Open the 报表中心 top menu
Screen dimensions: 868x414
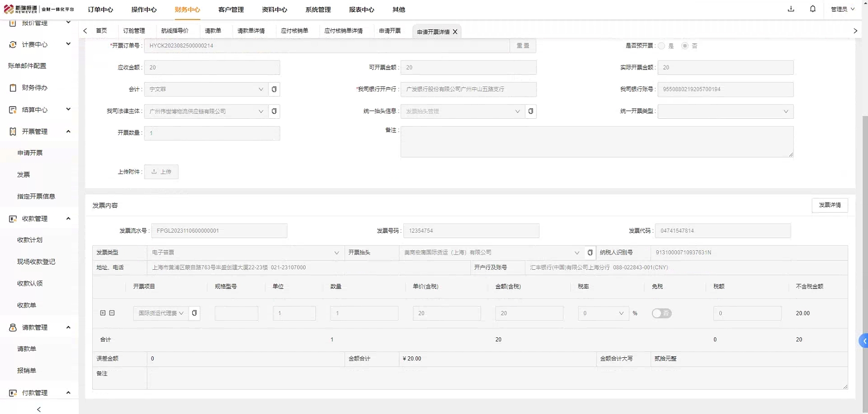coord(361,10)
